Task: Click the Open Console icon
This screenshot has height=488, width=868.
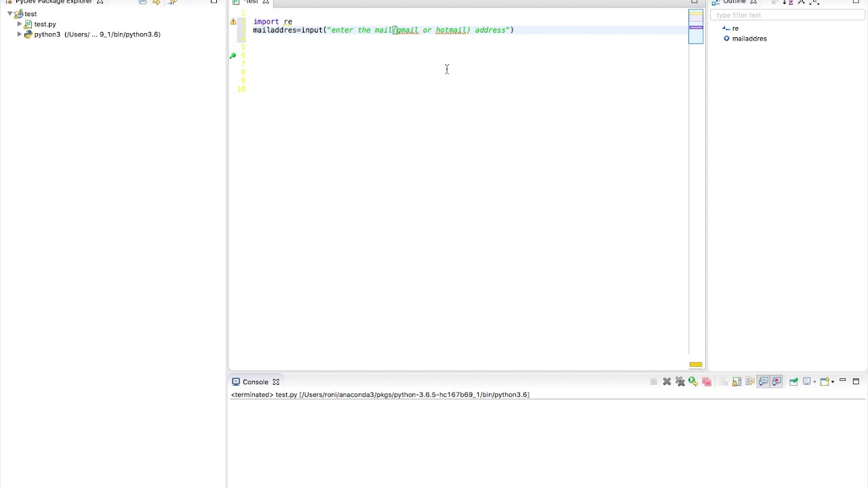Action: [825, 382]
